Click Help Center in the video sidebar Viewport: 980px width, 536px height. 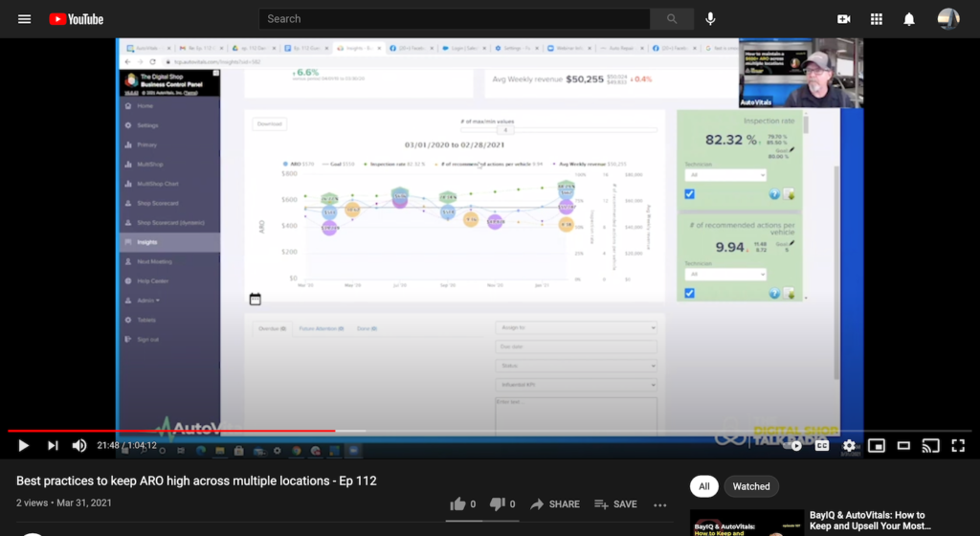(152, 281)
